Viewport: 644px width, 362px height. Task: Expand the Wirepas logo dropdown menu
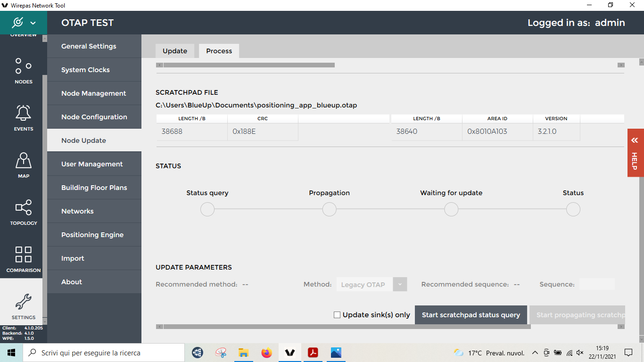(x=33, y=23)
